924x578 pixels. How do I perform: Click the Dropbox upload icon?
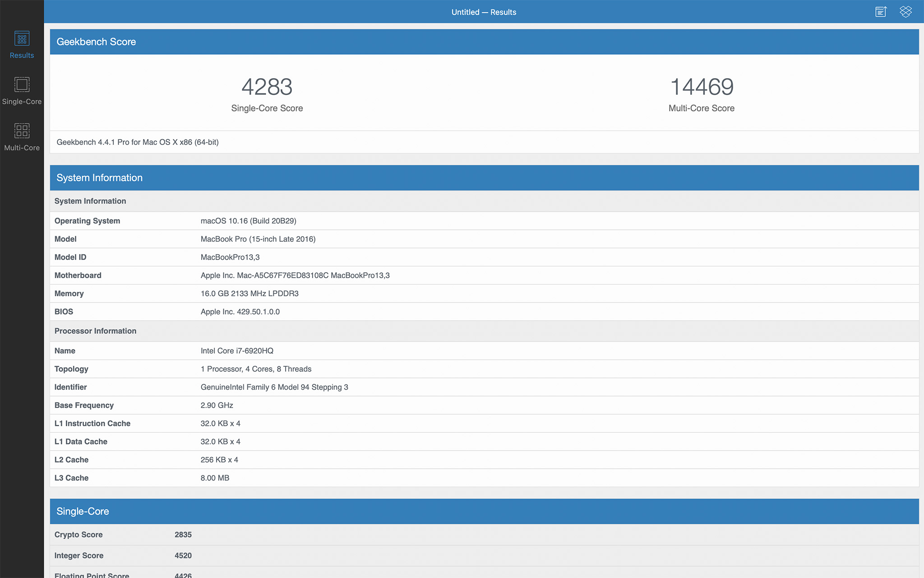click(x=906, y=12)
